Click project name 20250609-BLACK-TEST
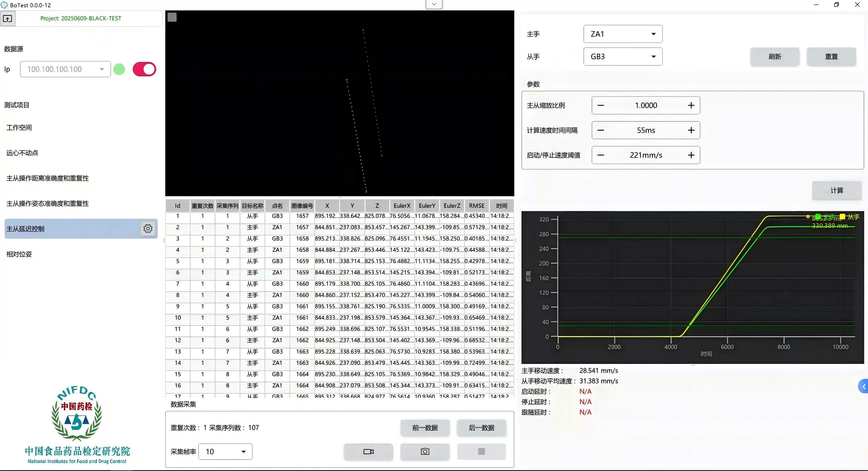The width and height of the screenshot is (868, 471). pyautogui.click(x=91, y=18)
